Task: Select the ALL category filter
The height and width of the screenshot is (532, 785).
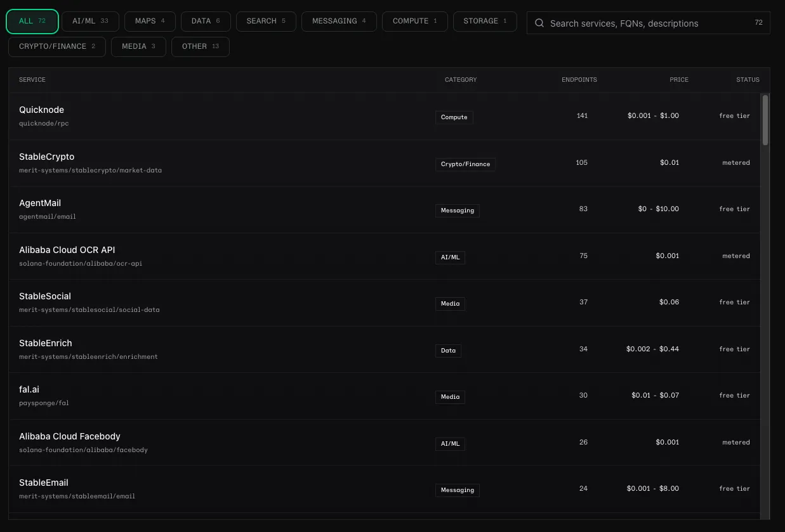Action: tap(32, 22)
